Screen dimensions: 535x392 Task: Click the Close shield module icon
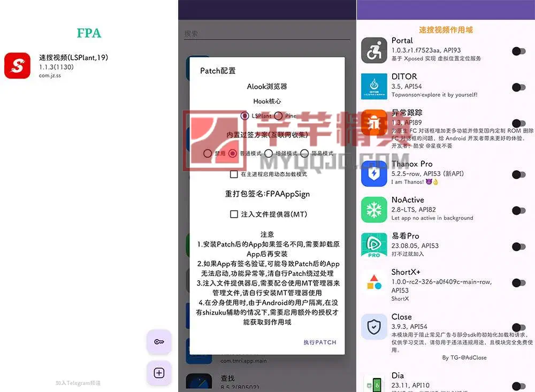[374, 327]
